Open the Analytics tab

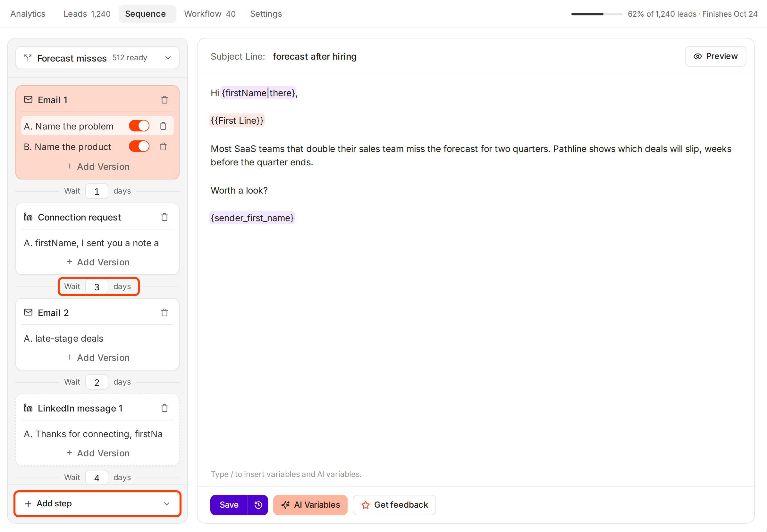(28, 14)
